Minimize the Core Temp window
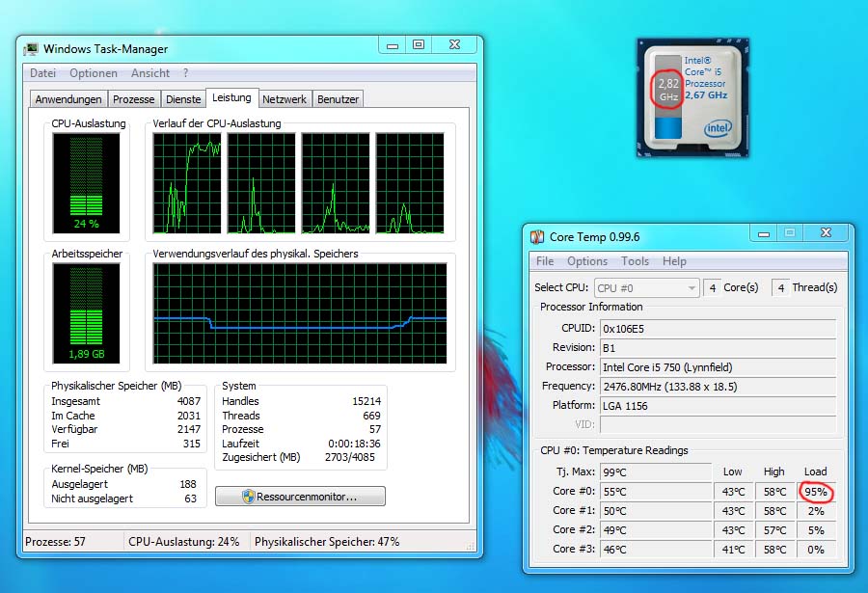This screenshot has width=868, height=593. 764,233
